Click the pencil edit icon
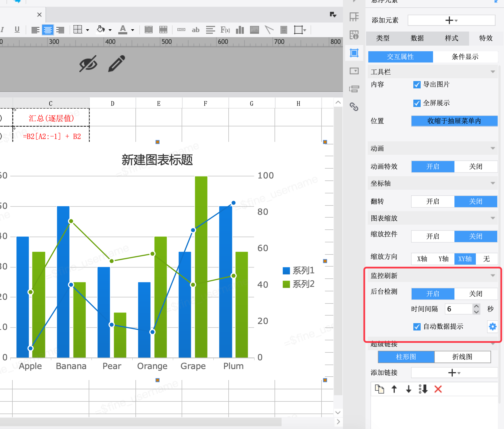This screenshot has width=504, height=429. tap(116, 63)
